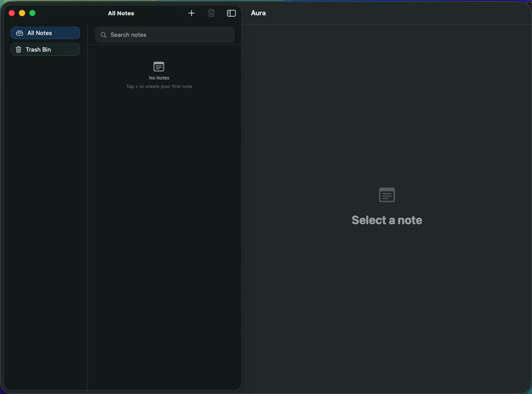This screenshot has width=532, height=394.
Task: Open the All Notes folder
Action: (45, 33)
